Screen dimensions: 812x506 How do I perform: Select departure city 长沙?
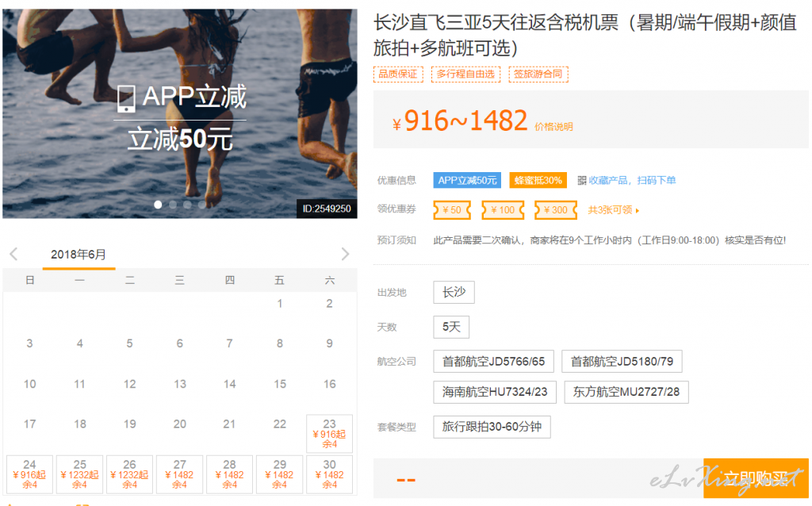(454, 292)
